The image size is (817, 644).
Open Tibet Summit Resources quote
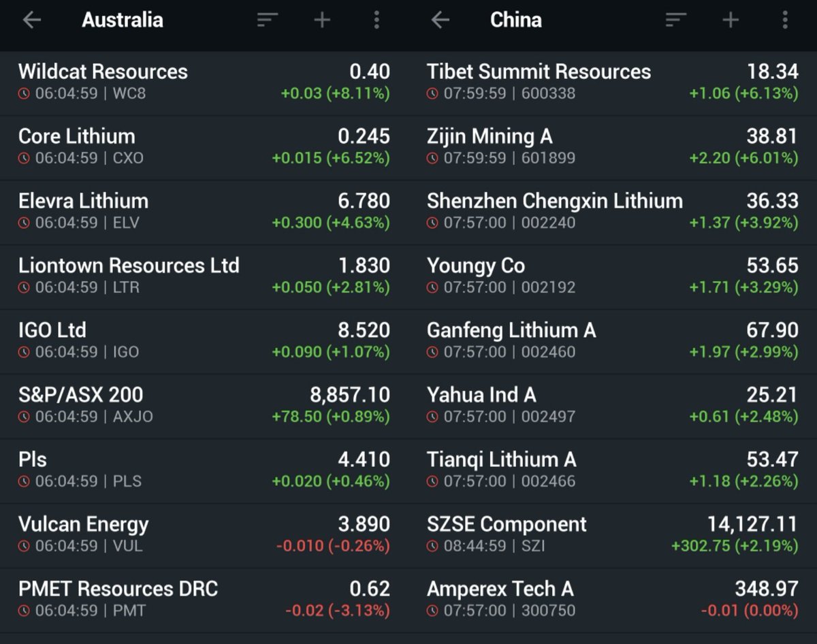pyautogui.click(x=613, y=83)
